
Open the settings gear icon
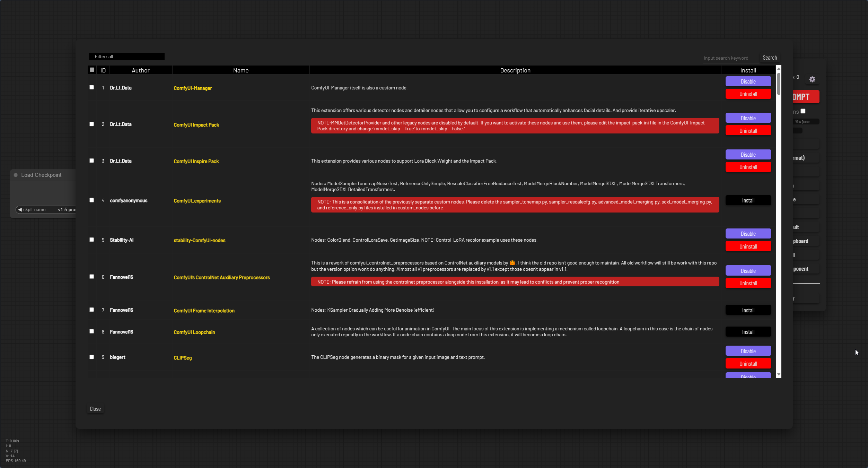(x=812, y=79)
